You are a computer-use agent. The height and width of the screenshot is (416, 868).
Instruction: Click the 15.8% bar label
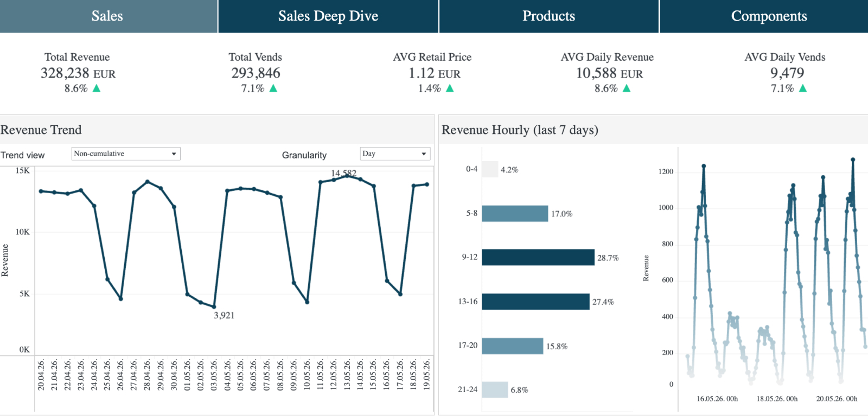[x=557, y=347]
